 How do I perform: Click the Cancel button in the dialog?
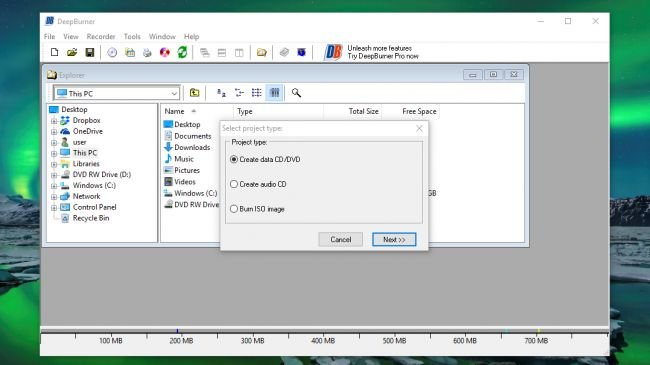(x=340, y=239)
